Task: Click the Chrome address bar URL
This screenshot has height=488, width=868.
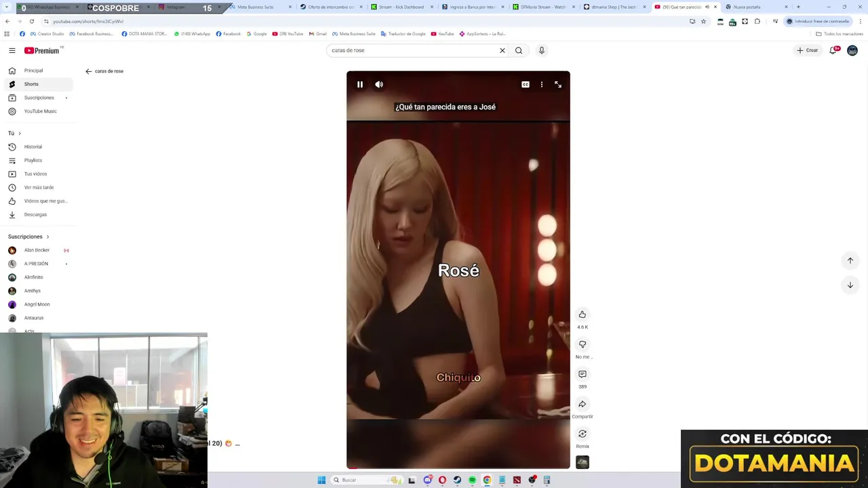Action: pos(88,21)
